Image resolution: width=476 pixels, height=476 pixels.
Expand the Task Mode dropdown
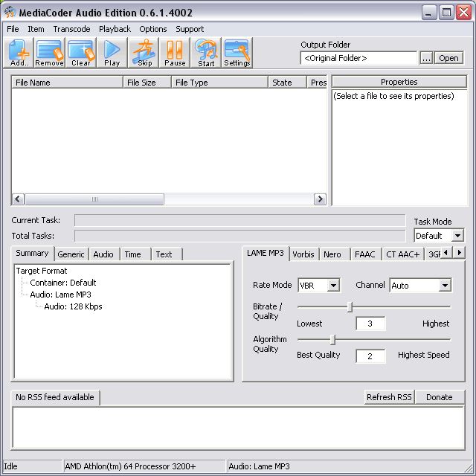click(x=457, y=236)
